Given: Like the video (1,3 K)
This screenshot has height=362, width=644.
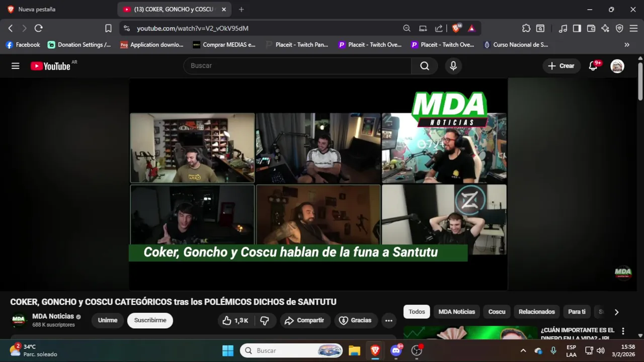Looking at the screenshot, I should (235, 320).
